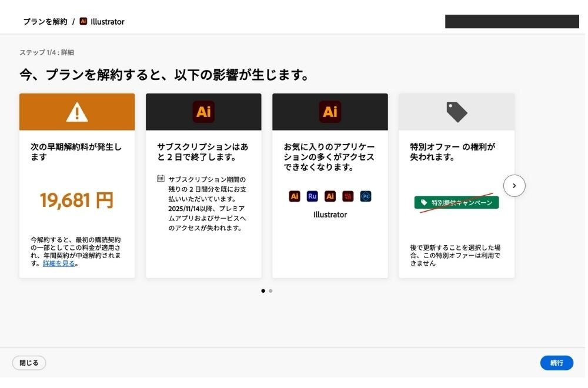Open the 詳細を見る link

[x=59, y=263]
